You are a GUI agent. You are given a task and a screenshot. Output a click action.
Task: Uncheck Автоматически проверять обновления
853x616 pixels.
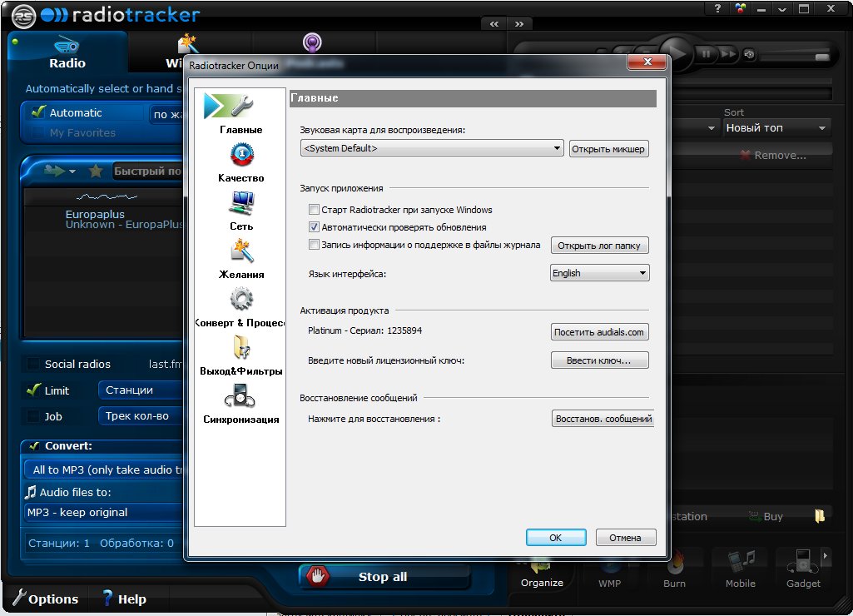click(314, 227)
